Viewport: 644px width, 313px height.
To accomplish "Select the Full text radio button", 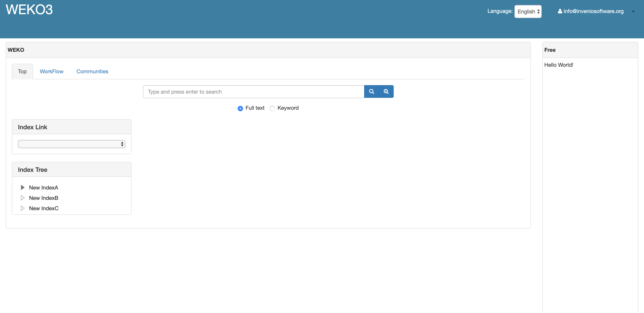I will [x=240, y=108].
